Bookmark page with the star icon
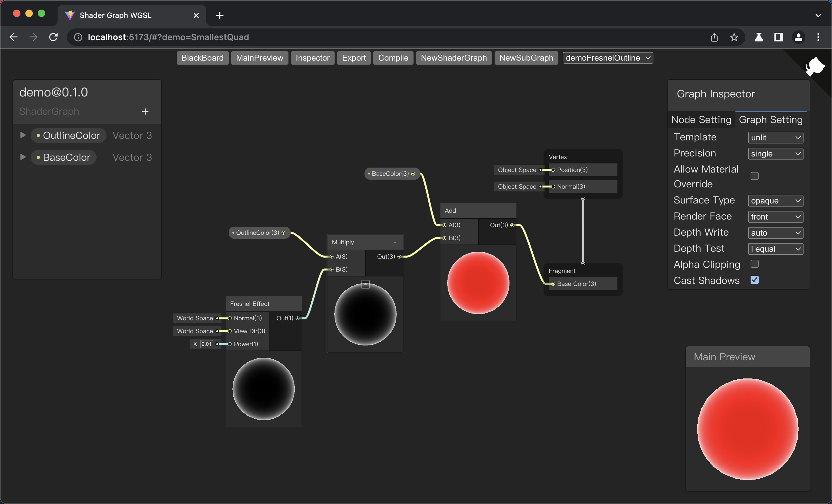Screen dimensions: 832x504 pos(734,37)
